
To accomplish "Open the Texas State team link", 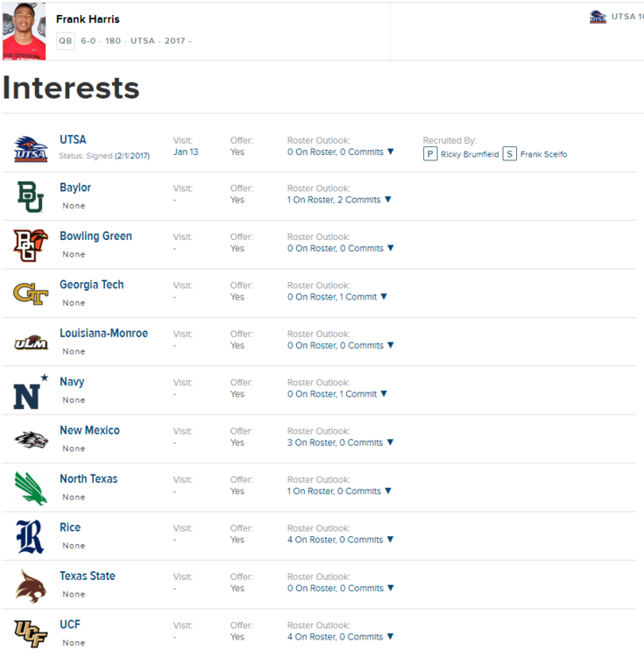I will (88, 576).
